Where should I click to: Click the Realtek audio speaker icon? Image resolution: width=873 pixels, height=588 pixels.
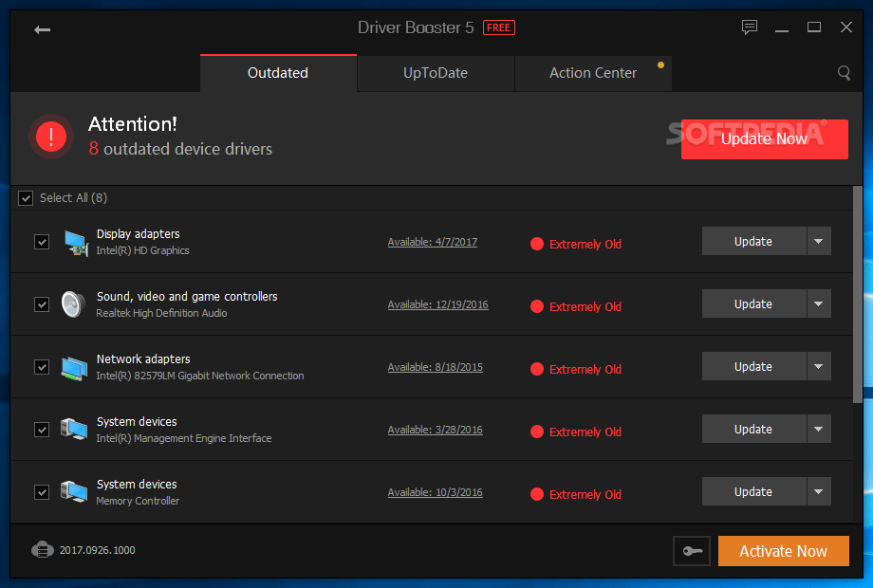74,304
